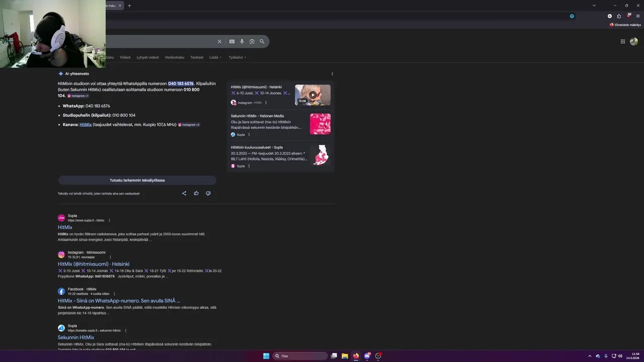Click the round white N extension icon
The image size is (644, 362).
point(610,16)
